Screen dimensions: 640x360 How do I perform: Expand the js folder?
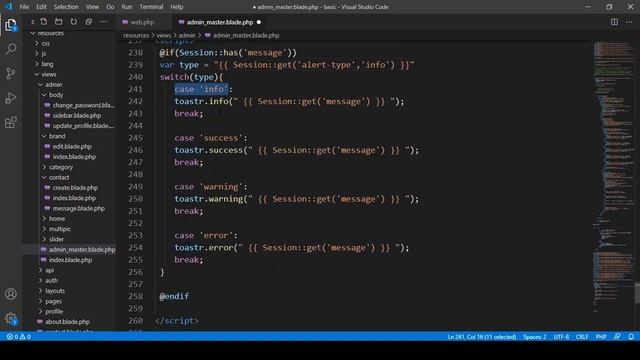(x=43, y=53)
